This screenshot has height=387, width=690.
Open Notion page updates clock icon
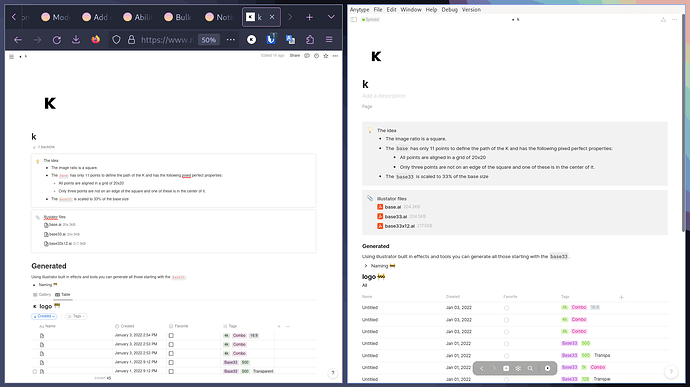pos(316,56)
